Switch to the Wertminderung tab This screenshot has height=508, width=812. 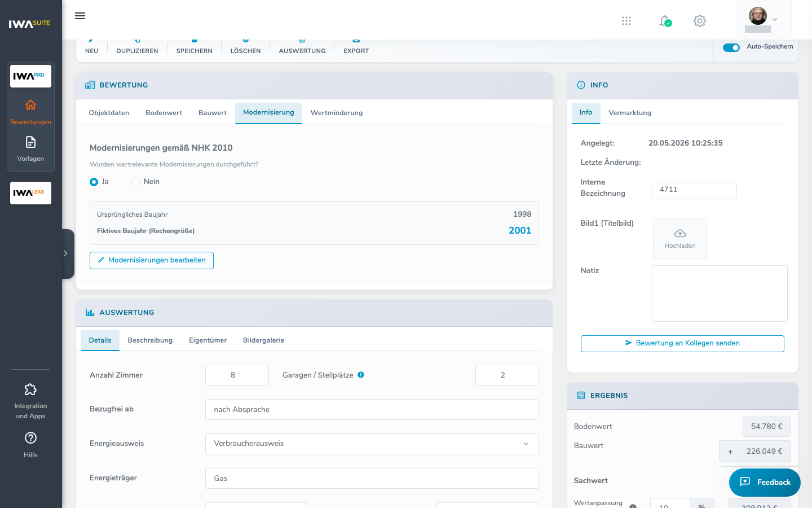(x=337, y=113)
